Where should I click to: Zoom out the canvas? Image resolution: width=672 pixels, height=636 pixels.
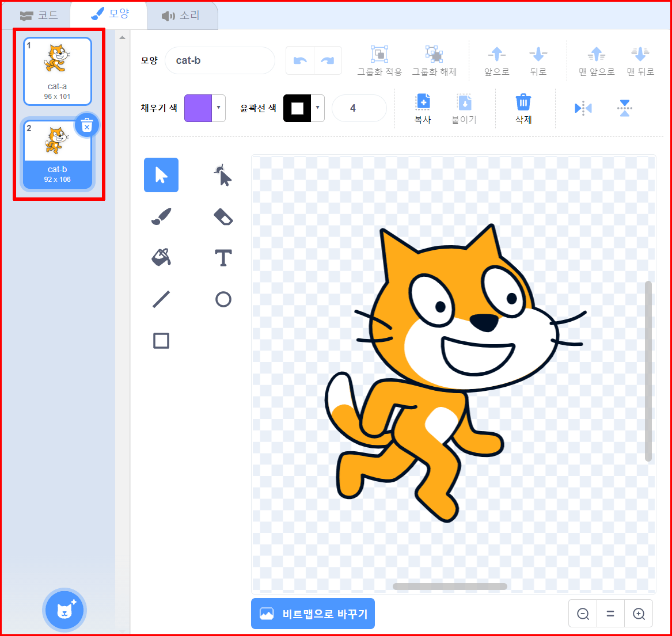pyautogui.click(x=583, y=614)
